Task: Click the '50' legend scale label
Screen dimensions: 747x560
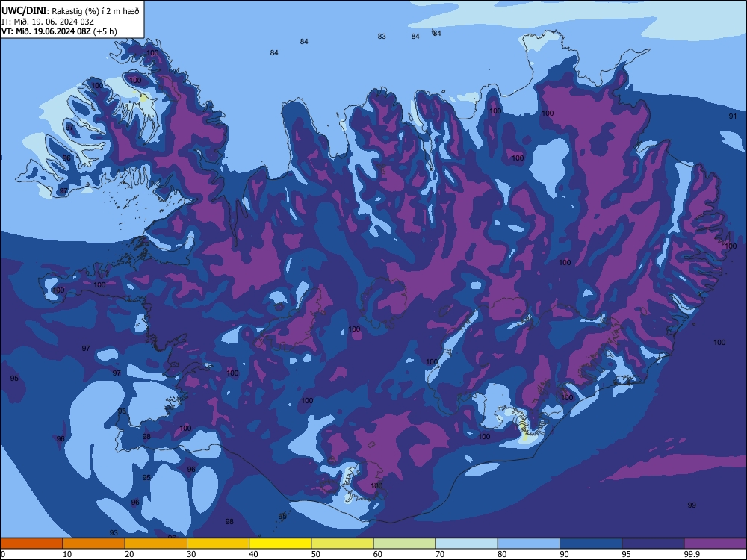Action: click(315, 554)
